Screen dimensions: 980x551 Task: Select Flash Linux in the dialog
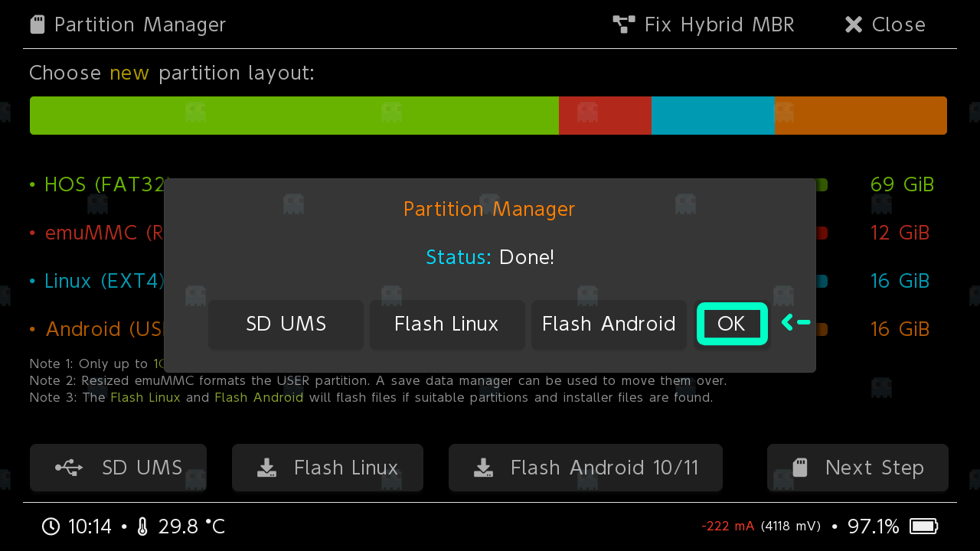[446, 324]
